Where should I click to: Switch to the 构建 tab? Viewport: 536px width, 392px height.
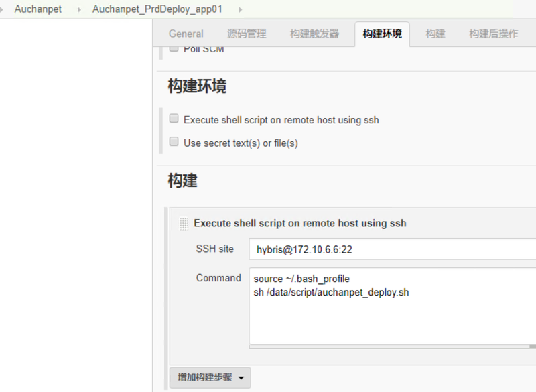point(435,34)
